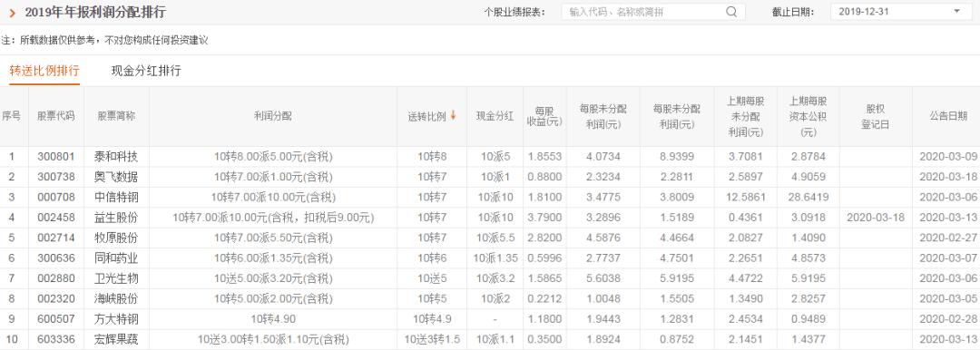Click the 现金分红 column header
The image size is (980, 350).
click(495, 116)
